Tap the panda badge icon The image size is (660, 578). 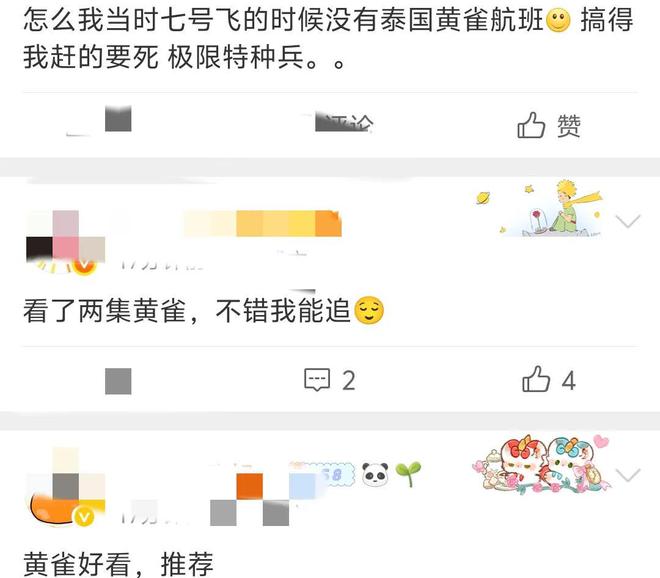click(x=375, y=475)
